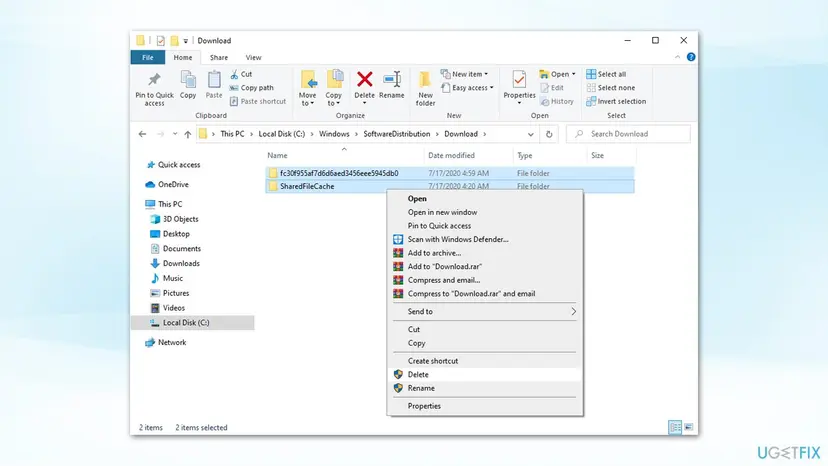Click the Search Download field
The width and height of the screenshot is (828, 466).
[x=628, y=134]
